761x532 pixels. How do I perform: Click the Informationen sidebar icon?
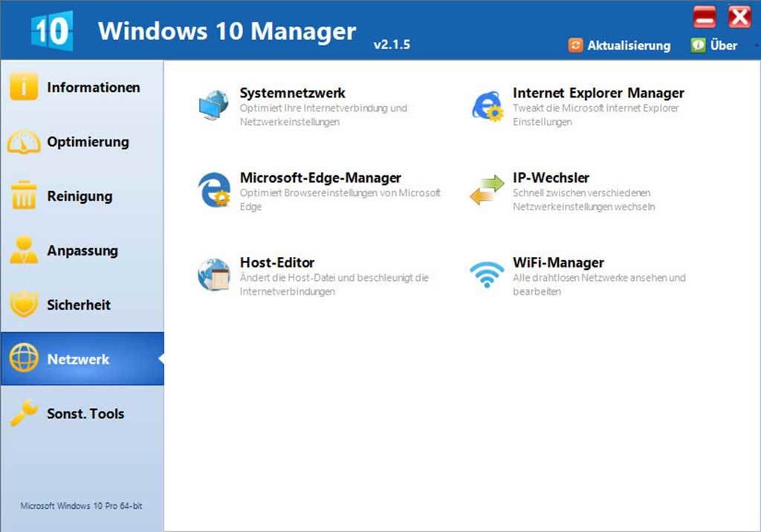(23, 87)
